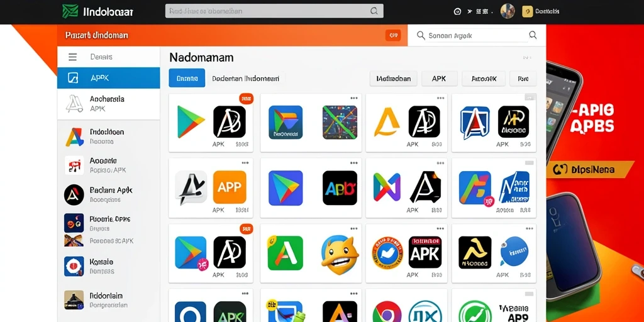
Task: Click the orange badge button in header bar
Action: 393,35
